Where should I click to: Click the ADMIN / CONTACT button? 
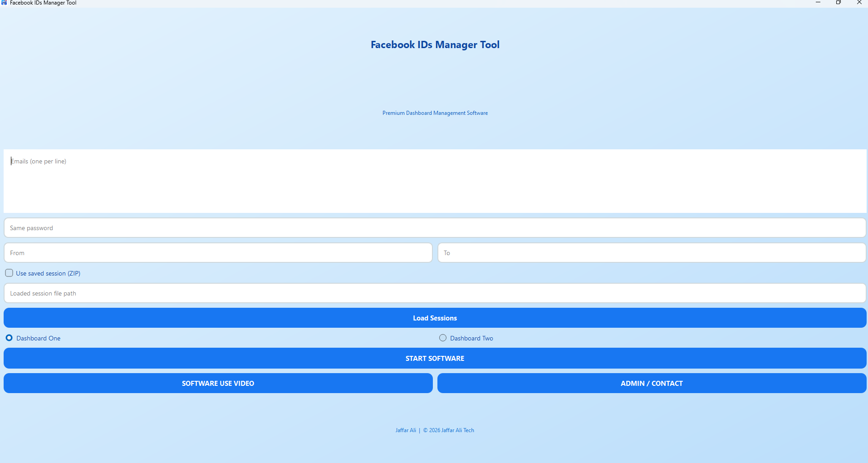[x=652, y=383]
